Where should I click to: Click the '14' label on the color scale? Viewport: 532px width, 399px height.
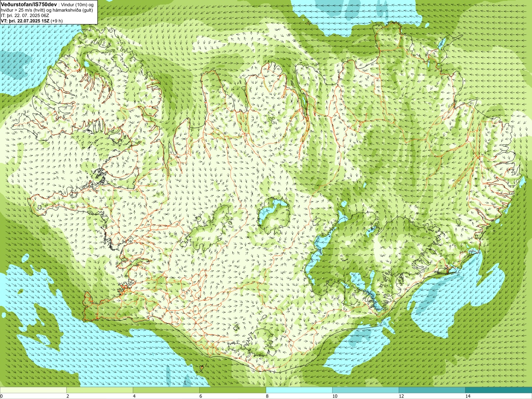[x=468, y=396]
